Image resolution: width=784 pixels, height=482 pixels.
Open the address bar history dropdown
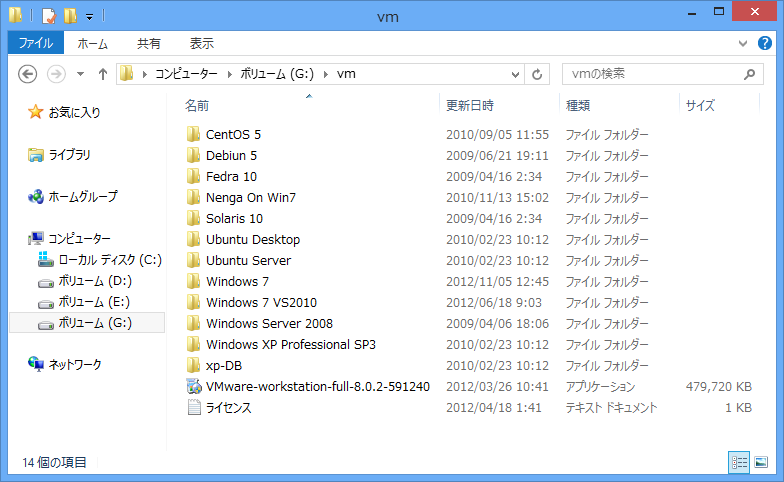click(516, 74)
